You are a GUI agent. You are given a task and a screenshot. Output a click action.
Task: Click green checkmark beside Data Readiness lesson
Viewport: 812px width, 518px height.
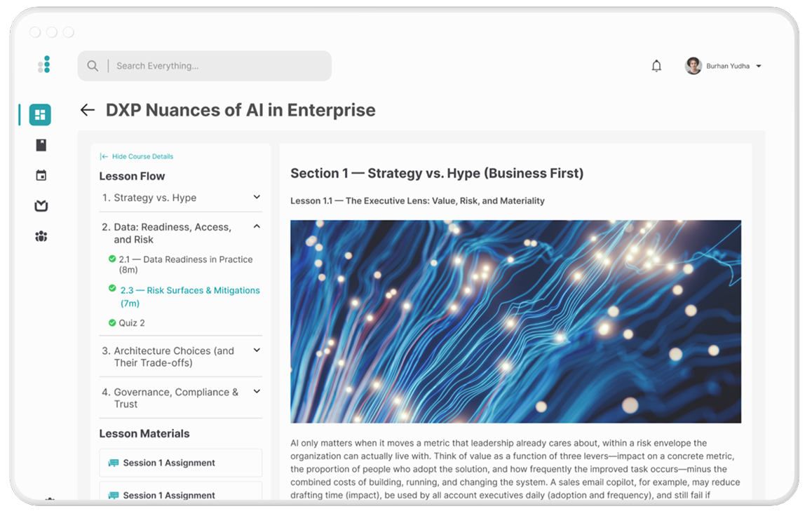coord(112,259)
